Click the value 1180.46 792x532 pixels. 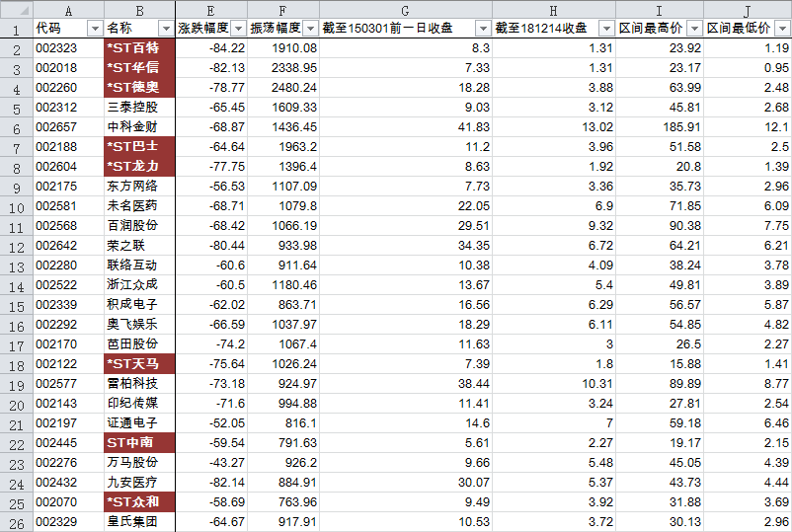[294, 285]
